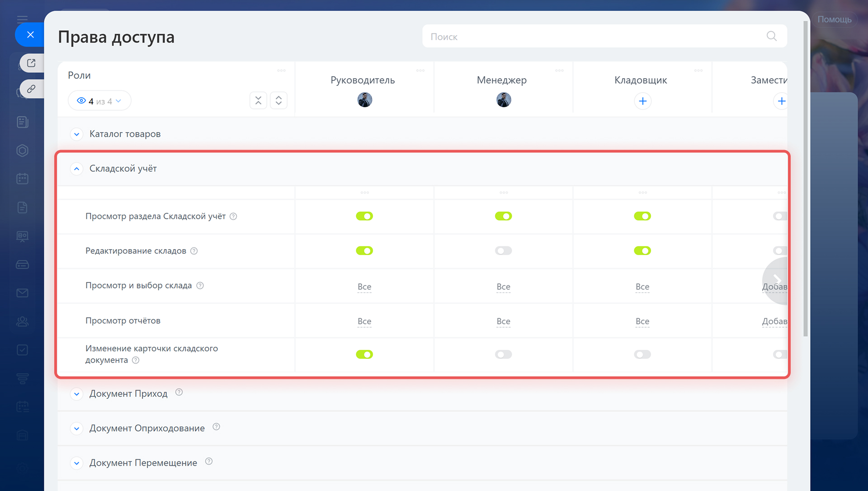Image resolution: width=868 pixels, height=491 pixels.
Task: Expand the Каталог товаров section
Action: pyautogui.click(x=77, y=134)
